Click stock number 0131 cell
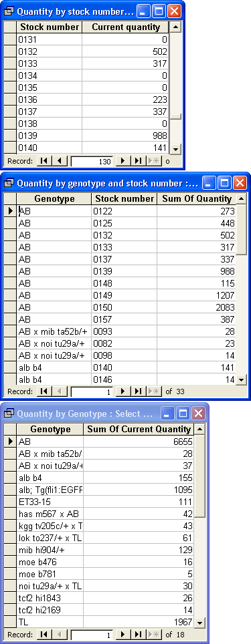 [50, 39]
